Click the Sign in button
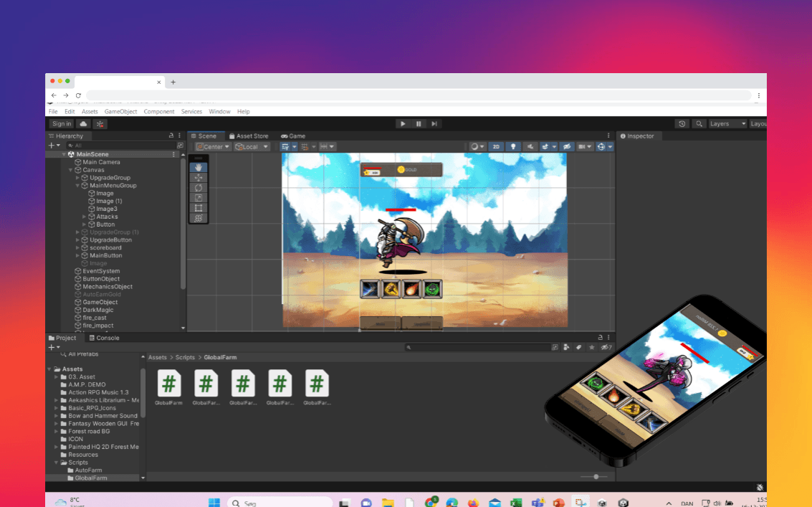The width and height of the screenshot is (812, 507). point(62,124)
